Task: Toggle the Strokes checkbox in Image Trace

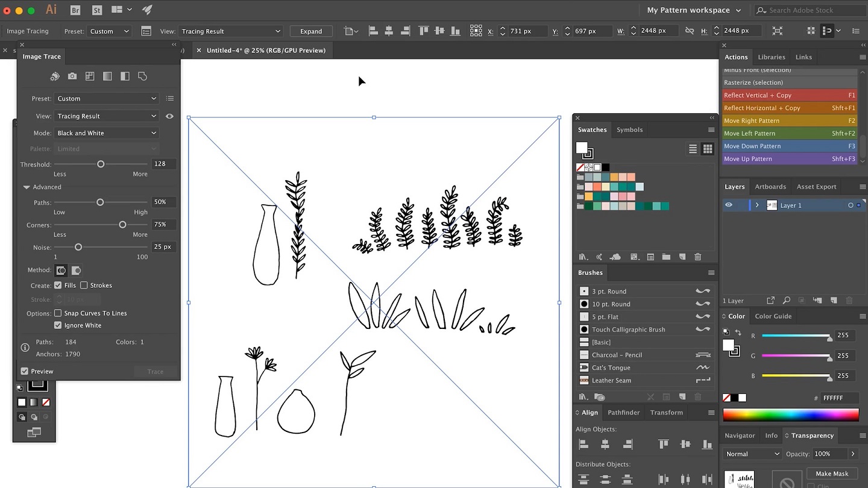Action: [x=84, y=285]
